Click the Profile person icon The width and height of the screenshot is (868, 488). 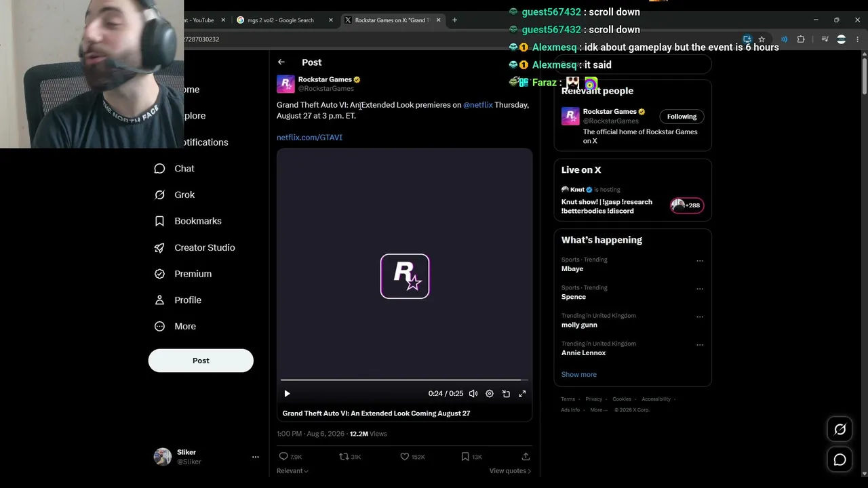[x=159, y=300]
